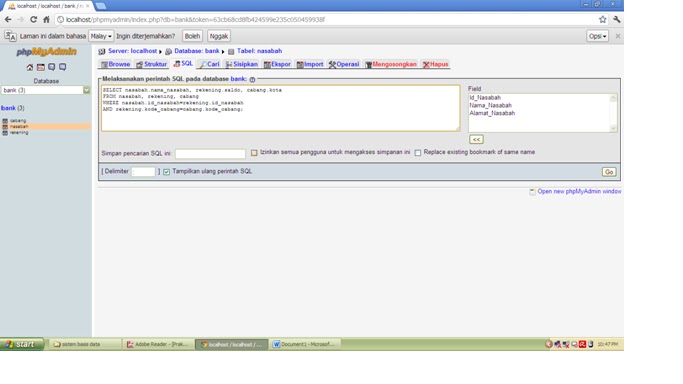Open the Sisipkan insert tab
This screenshot has height=384, width=683.
pyautogui.click(x=242, y=64)
